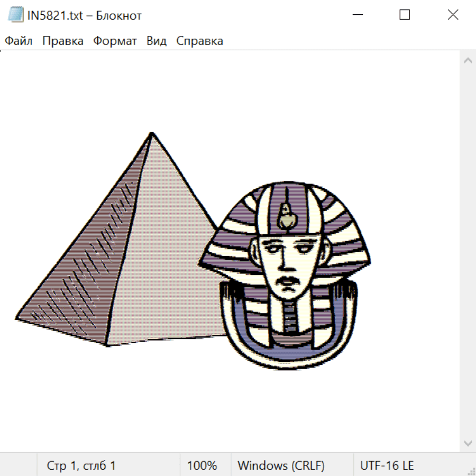Open the Вид menu
The height and width of the screenshot is (476, 476).
(x=156, y=41)
